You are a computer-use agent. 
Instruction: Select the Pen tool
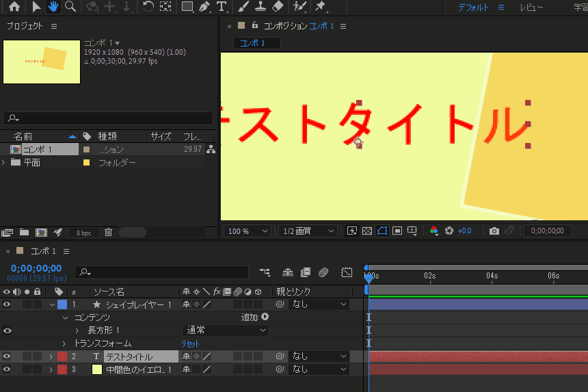click(204, 6)
